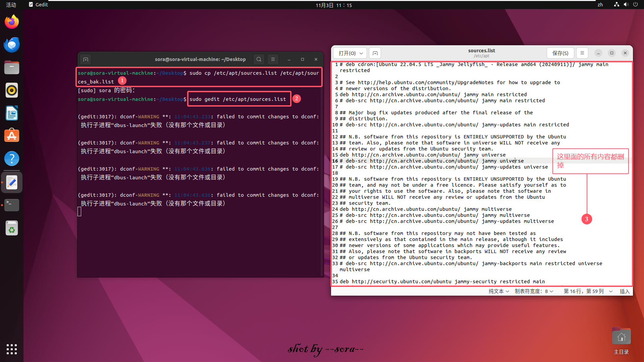The image size is (644, 362).
Task: Click line 35 security.ubuntu.com jammy-security line
Action: coord(442,282)
